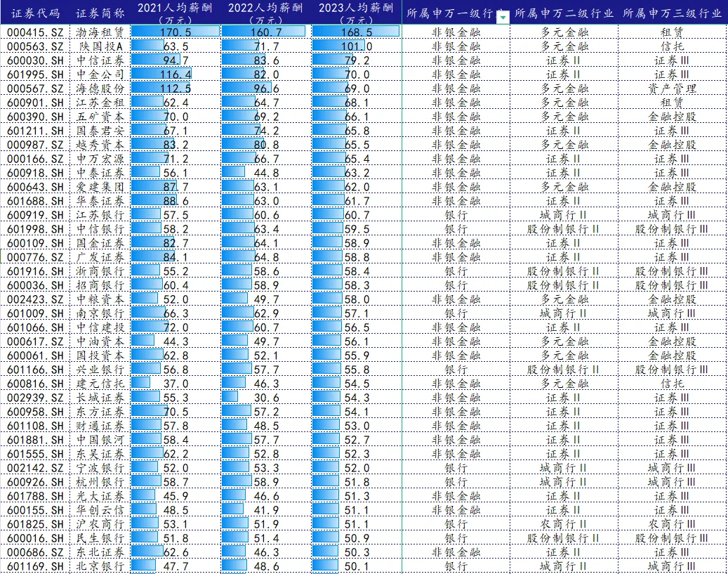Screen dimensions: 728x574
Task: Select the 江苏银行 name cell
Action: (100, 215)
